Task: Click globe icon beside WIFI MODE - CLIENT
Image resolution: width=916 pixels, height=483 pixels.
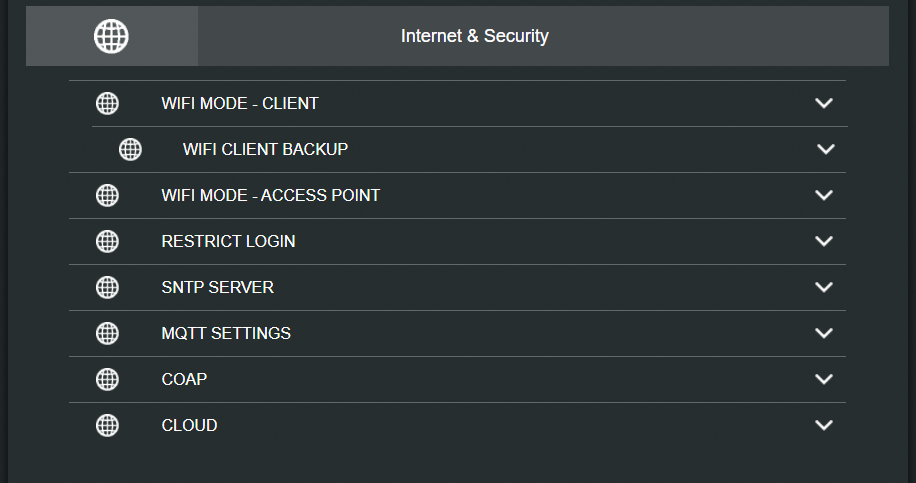Action: click(x=107, y=103)
